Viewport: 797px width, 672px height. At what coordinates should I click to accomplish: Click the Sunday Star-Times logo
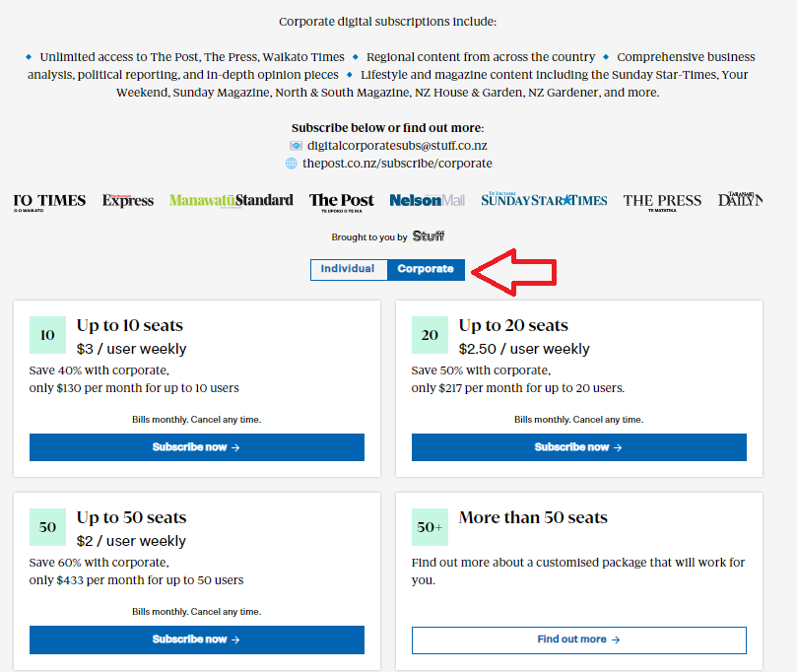click(x=544, y=200)
